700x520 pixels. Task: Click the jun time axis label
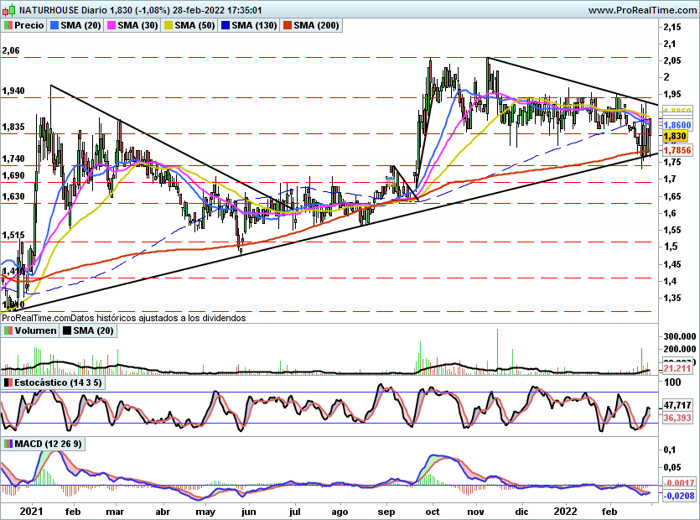[249, 512]
